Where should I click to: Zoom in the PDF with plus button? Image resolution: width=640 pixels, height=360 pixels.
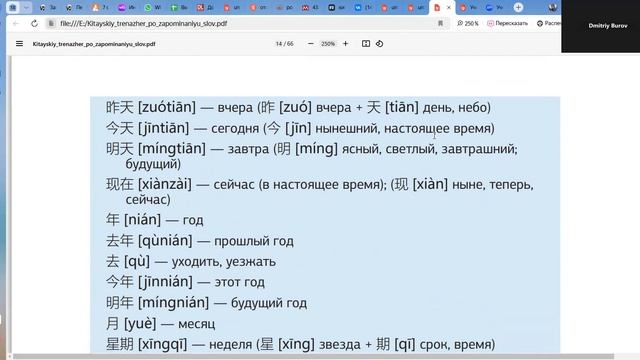point(345,44)
